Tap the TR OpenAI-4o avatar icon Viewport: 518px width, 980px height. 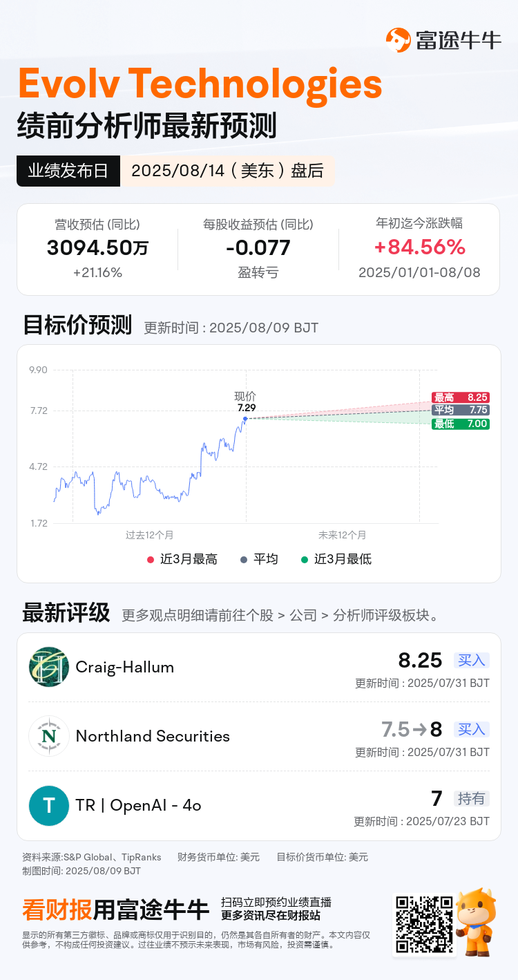[49, 805]
